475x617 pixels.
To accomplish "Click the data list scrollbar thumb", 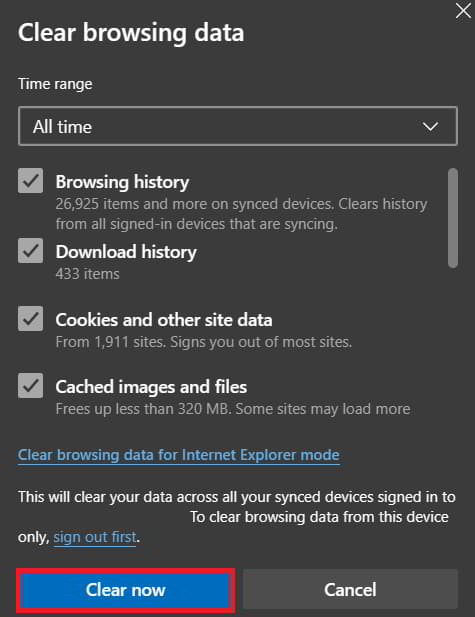I will pyautogui.click(x=453, y=218).
